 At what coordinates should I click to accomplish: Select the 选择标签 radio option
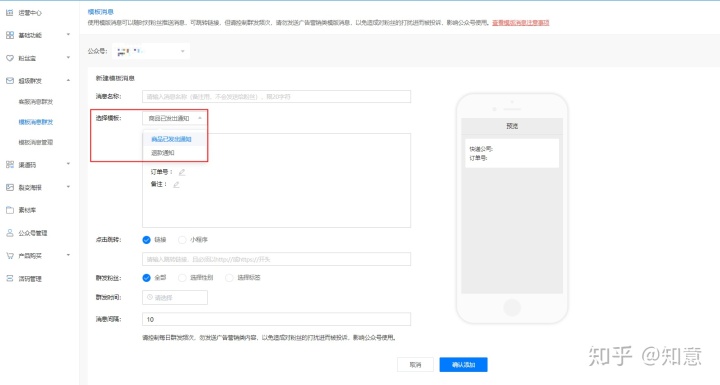click(x=229, y=277)
